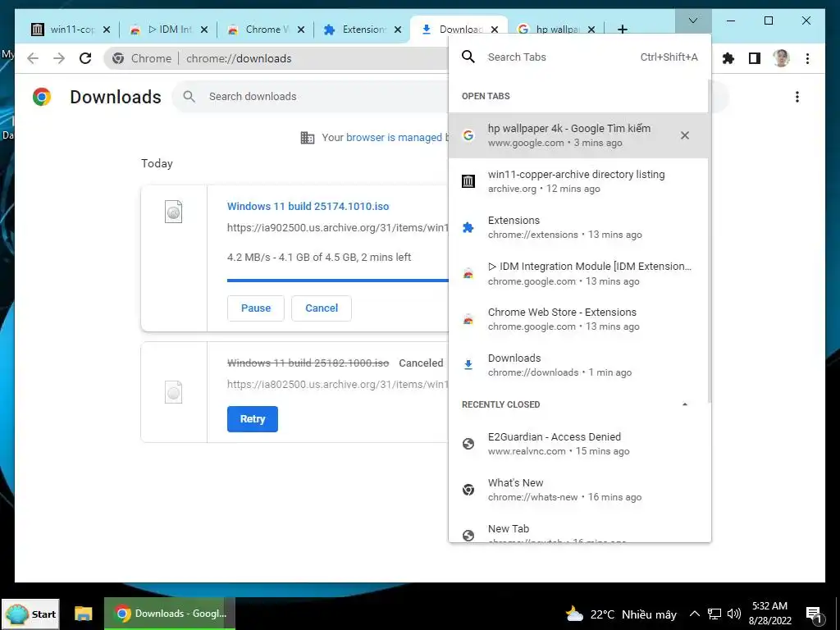Close the Chrome Web Store tab

coord(301,30)
